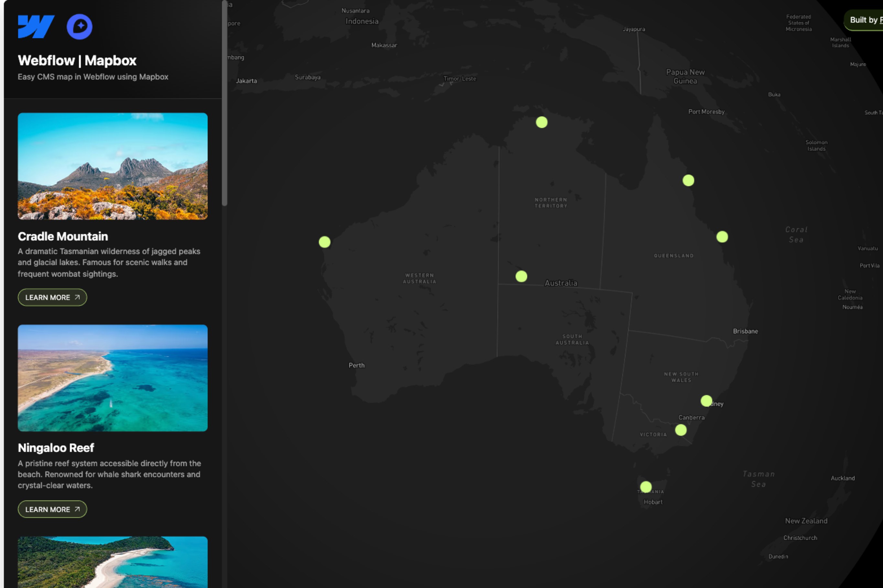Select the marker near Melbourne in Victoria
Screen dimensions: 883x588
681,430
